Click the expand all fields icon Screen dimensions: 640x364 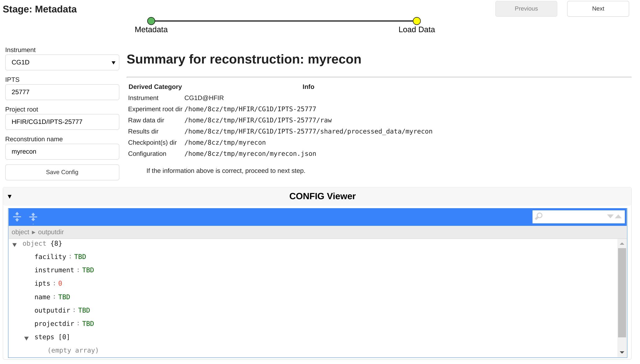(17, 217)
